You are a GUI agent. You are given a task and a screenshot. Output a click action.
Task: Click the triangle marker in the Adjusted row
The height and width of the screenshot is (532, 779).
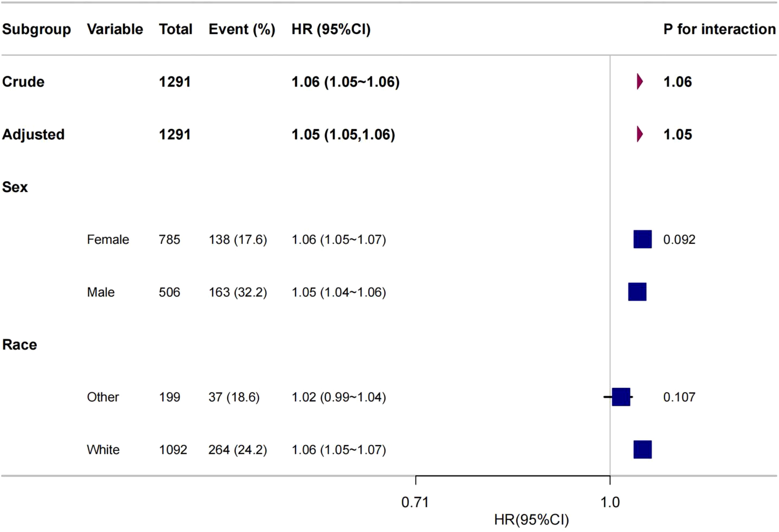pos(640,134)
